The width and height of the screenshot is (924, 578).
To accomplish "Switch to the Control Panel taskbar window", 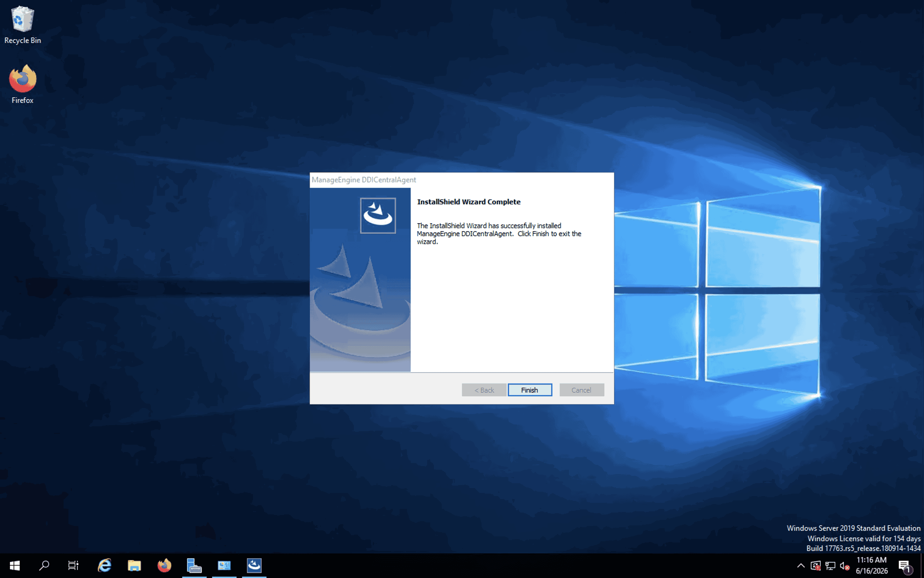I will click(x=224, y=565).
